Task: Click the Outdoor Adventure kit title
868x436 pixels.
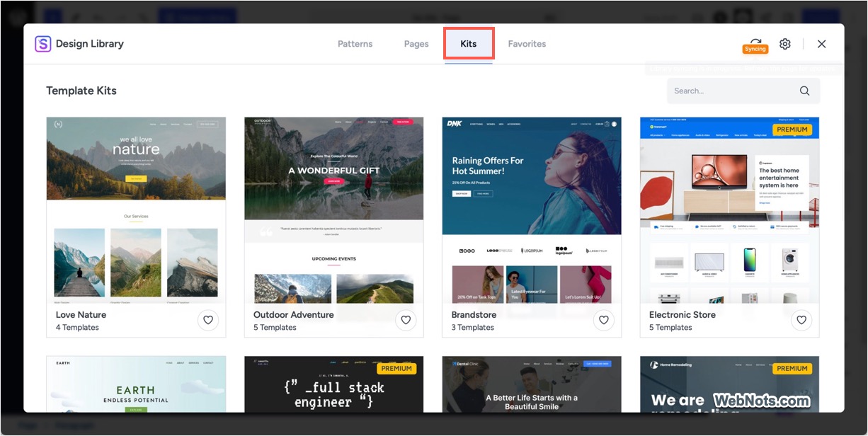Action: (x=294, y=314)
